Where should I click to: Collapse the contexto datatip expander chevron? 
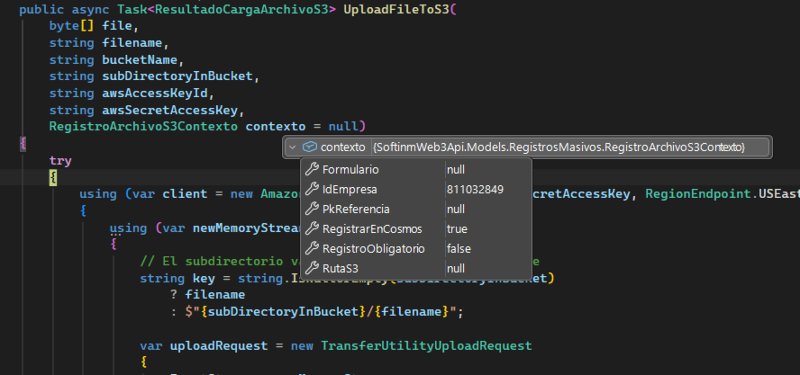(x=292, y=147)
